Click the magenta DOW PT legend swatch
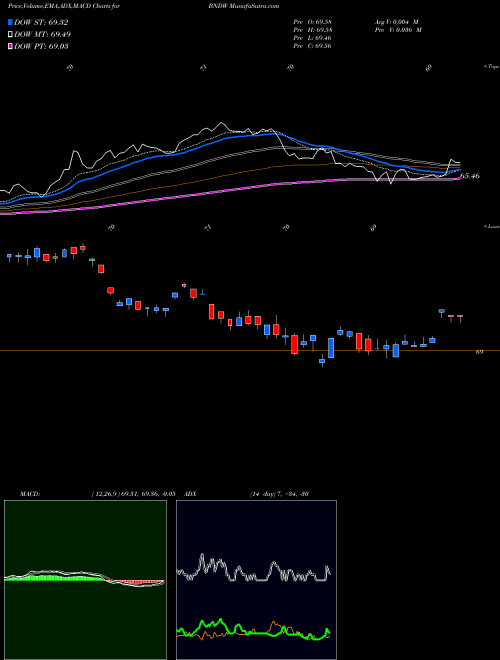Screen dimensions: 500x660 [10, 46]
